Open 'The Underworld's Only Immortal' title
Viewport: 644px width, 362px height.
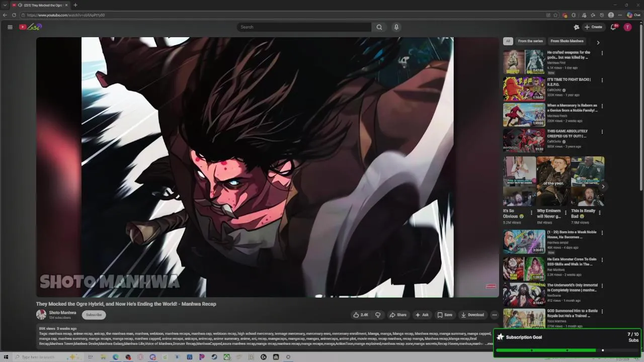(572, 288)
